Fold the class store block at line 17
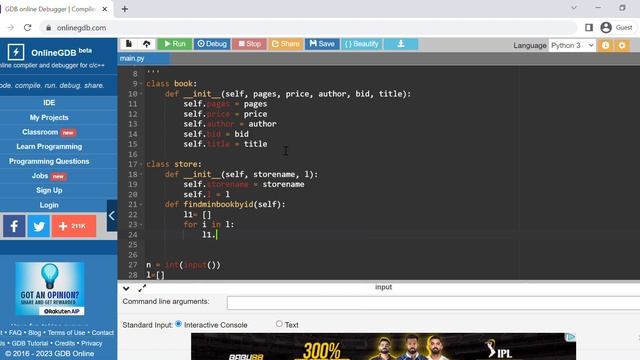640x360 pixels. point(141,164)
